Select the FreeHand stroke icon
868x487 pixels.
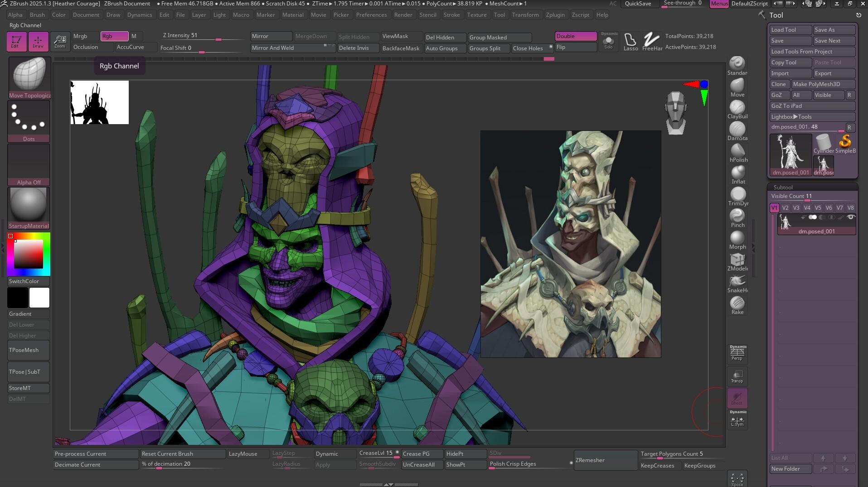pyautogui.click(x=652, y=41)
